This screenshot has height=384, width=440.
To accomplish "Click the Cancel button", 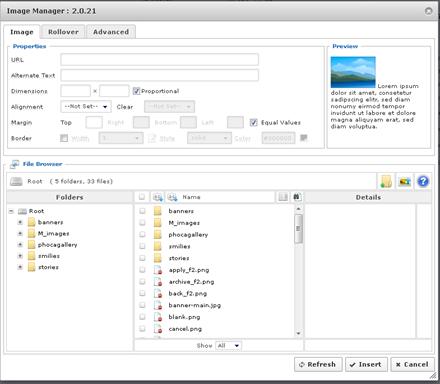I will (x=412, y=364).
